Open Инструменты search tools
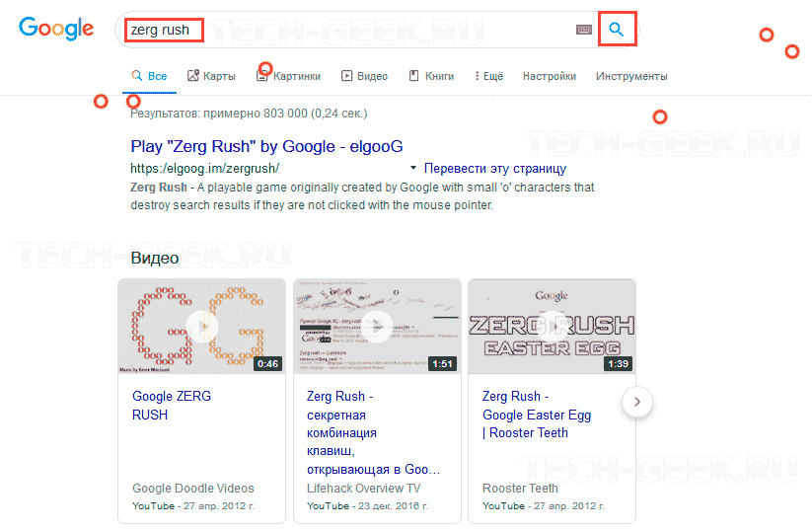This screenshot has height=531, width=812. tap(631, 76)
